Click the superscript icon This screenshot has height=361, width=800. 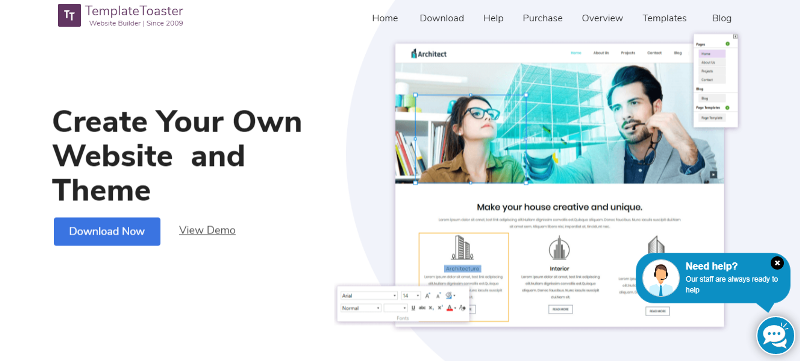pyautogui.click(x=440, y=308)
